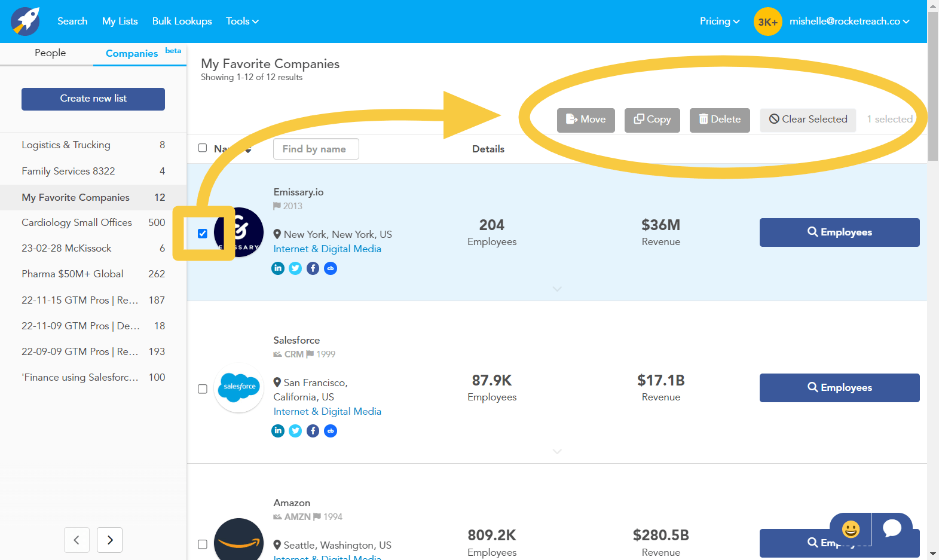The width and height of the screenshot is (939, 560).
Task: Open the 22-11-09 GTM Pros list
Action: point(93,326)
